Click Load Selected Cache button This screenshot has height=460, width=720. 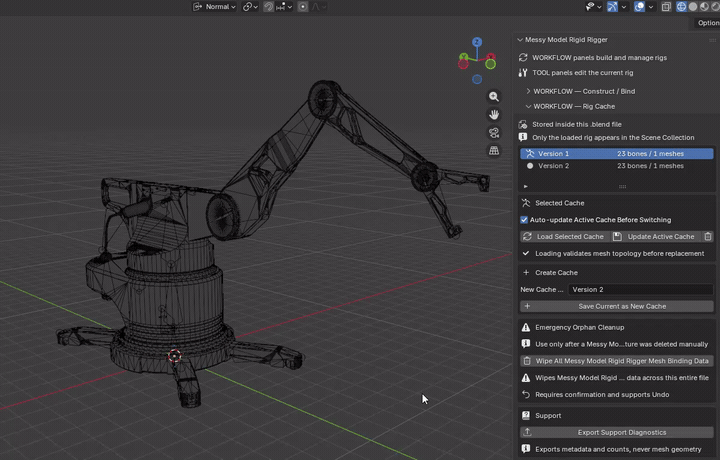point(565,236)
